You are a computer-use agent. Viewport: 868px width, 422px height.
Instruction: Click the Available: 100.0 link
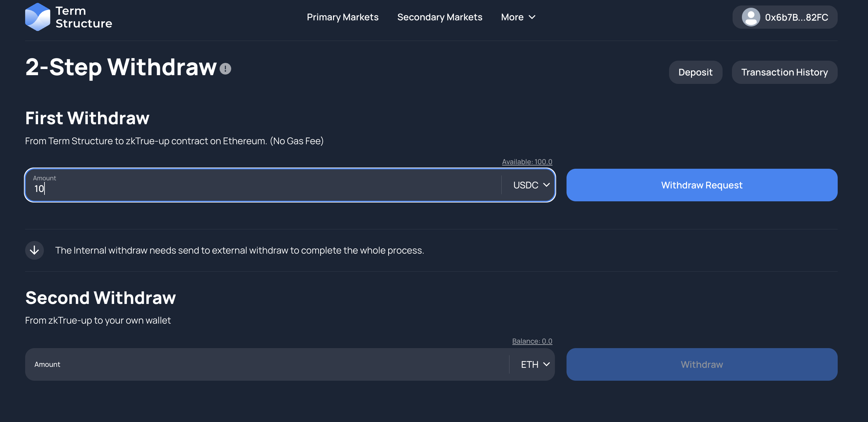[x=527, y=162]
